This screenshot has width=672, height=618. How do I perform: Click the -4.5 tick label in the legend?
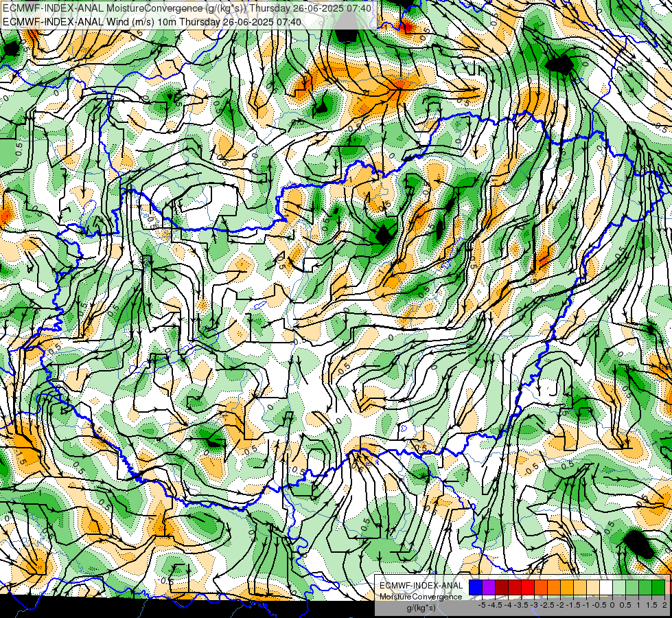[x=495, y=605]
